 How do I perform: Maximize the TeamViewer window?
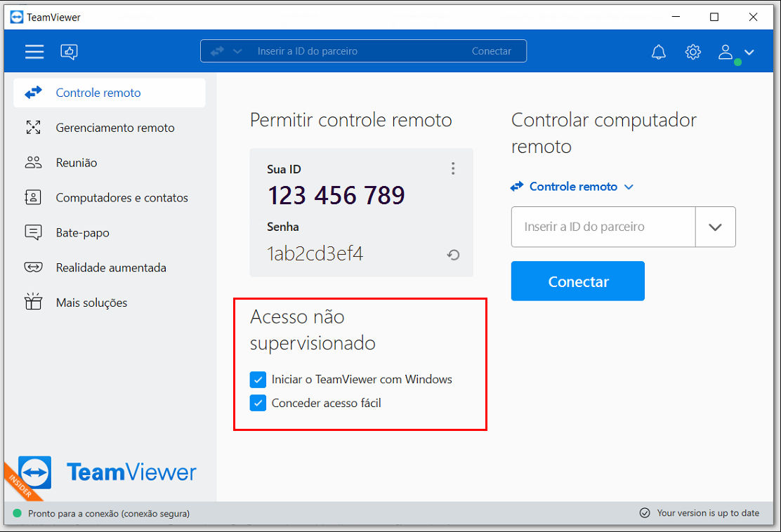pos(714,17)
